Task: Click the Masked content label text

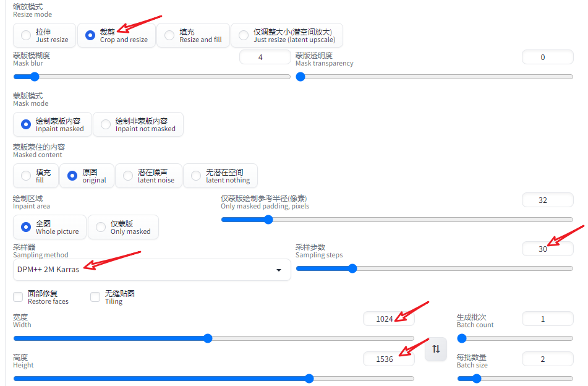Action: tap(38, 155)
